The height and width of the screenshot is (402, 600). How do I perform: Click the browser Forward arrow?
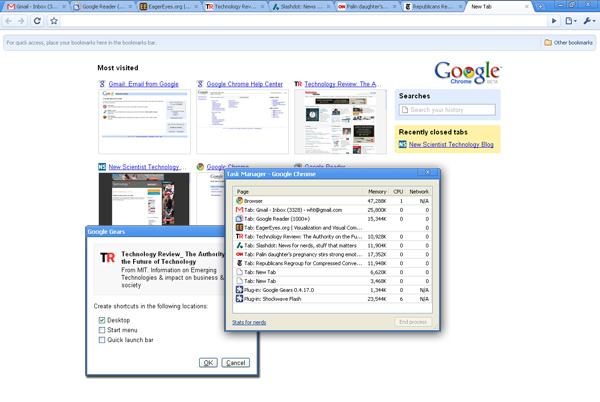[x=21, y=21]
